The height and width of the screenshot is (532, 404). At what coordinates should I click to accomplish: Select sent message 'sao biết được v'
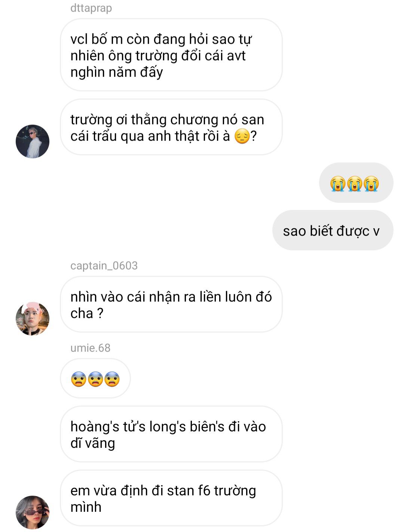(333, 230)
